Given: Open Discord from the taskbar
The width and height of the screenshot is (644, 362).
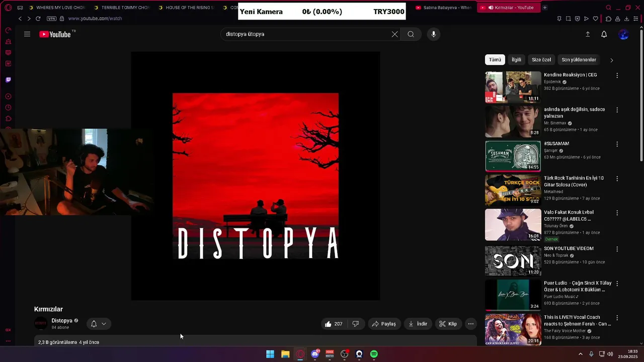Looking at the screenshot, I should tap(315, 354).
